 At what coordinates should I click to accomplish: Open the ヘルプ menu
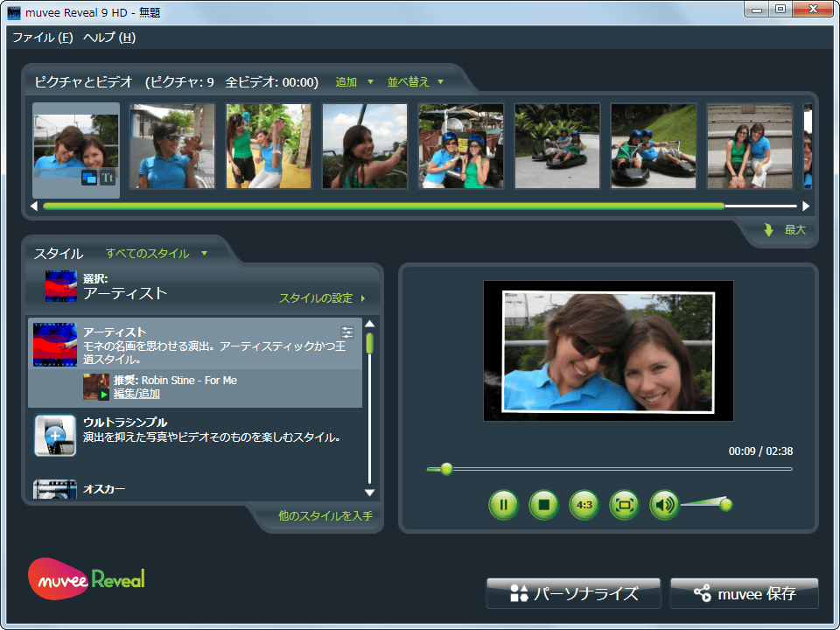click(109, 38)
